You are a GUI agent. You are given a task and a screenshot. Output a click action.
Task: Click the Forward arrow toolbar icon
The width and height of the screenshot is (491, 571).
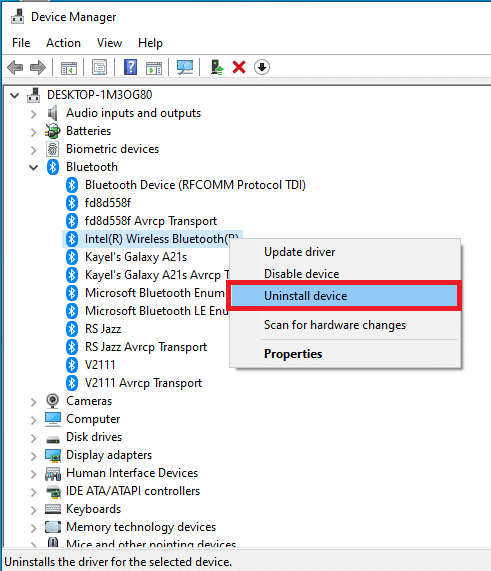point(38,67)
